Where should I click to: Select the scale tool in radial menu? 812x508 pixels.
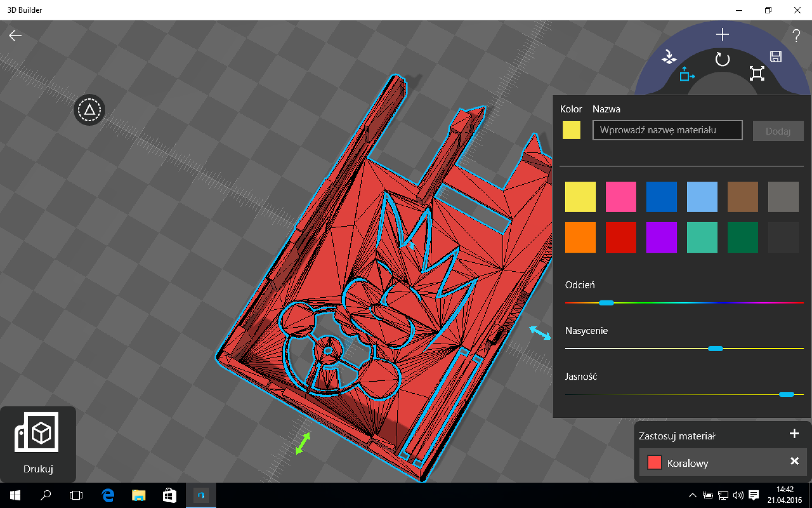coord(757,73)
